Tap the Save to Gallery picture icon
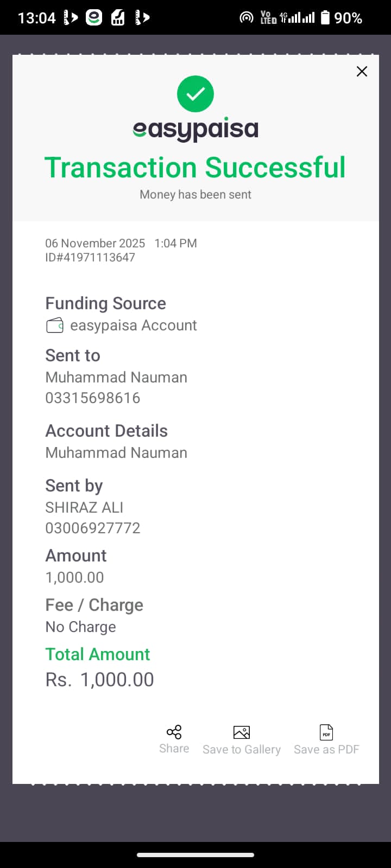 coord(241,732)
